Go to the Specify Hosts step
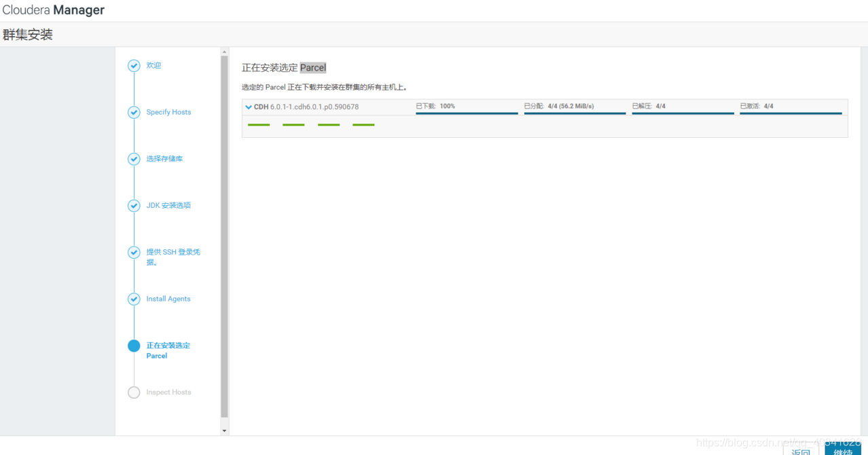868x455 pixels. pyautogui.click(x=168, y=112)
